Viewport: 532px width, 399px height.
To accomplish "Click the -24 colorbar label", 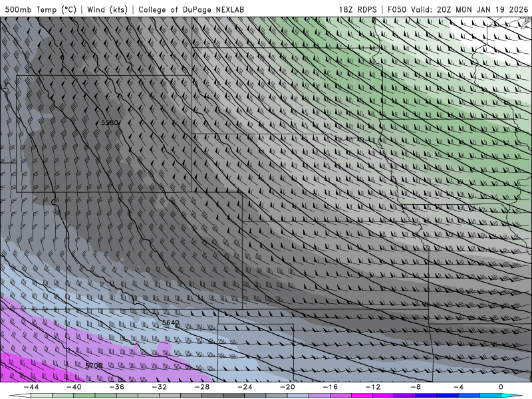I will click(x=245, y=387).
